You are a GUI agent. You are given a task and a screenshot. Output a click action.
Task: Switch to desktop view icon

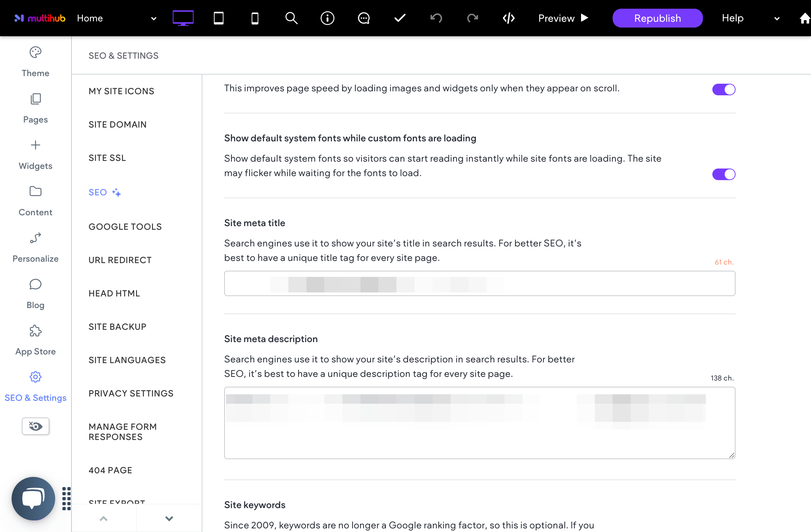click(x=183, y=18)
